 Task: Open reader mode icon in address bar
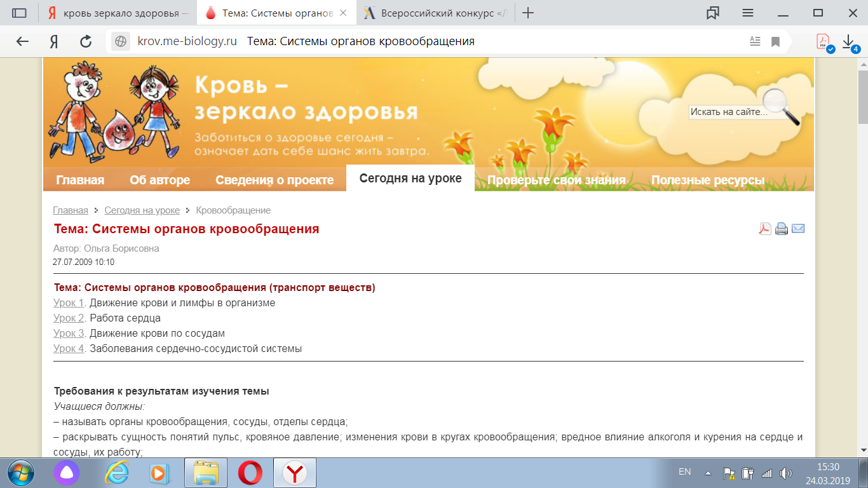[x=755, y=41]
